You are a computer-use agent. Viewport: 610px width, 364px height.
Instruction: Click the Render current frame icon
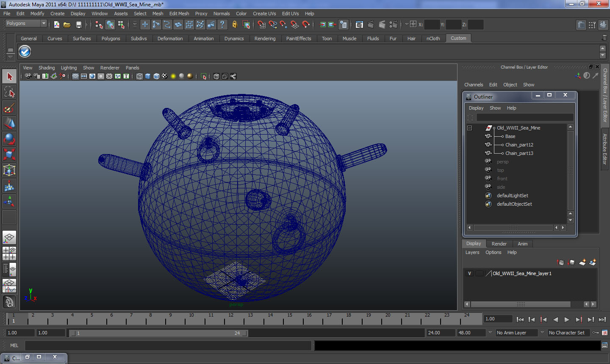click(x=370, y=25)
